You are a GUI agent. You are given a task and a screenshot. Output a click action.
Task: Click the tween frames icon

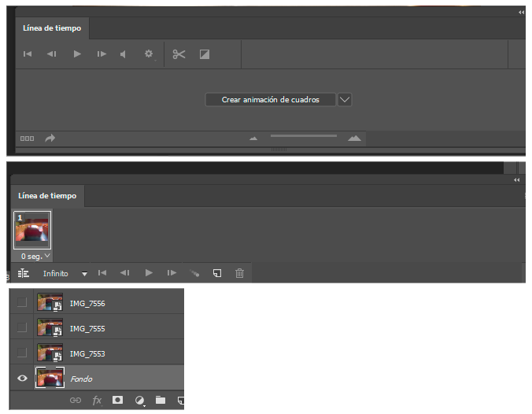(194, 273)
